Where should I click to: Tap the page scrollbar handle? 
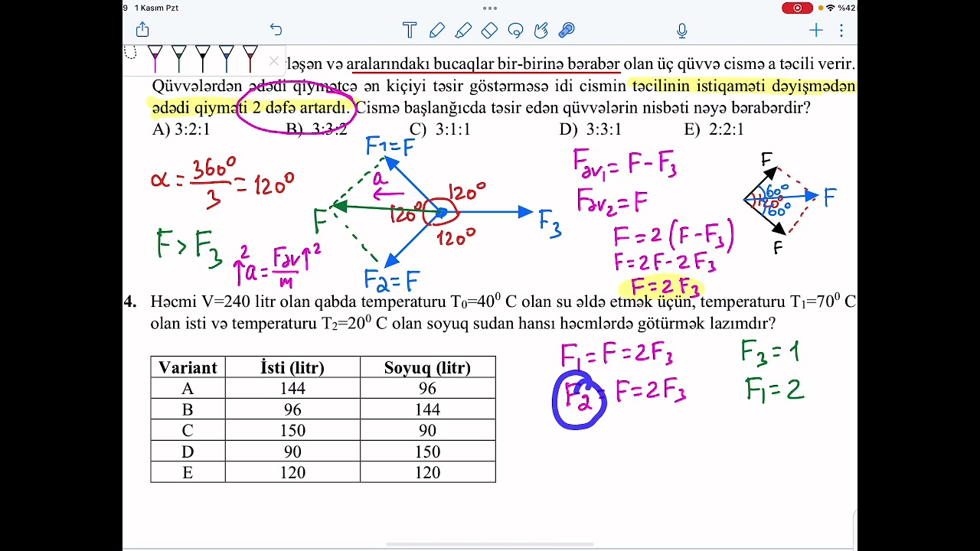[x=490, y=544]
